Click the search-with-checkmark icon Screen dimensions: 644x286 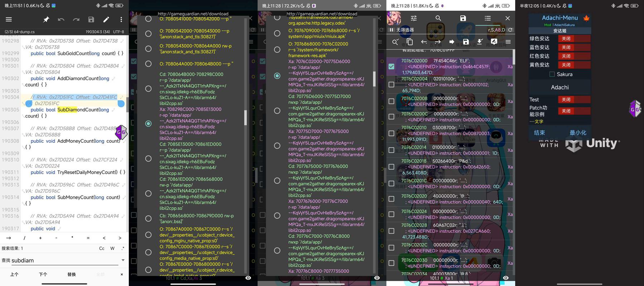(395, 42)
